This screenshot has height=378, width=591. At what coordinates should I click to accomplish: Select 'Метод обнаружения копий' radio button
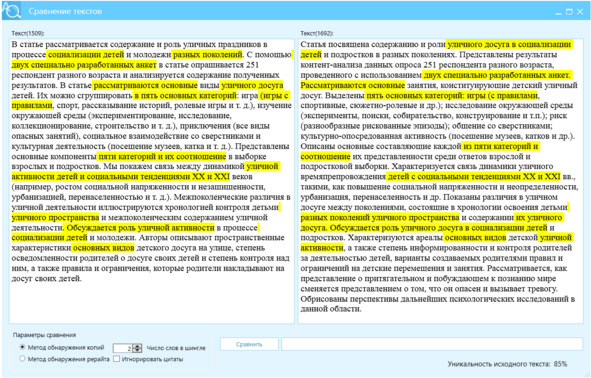point(22,347)
